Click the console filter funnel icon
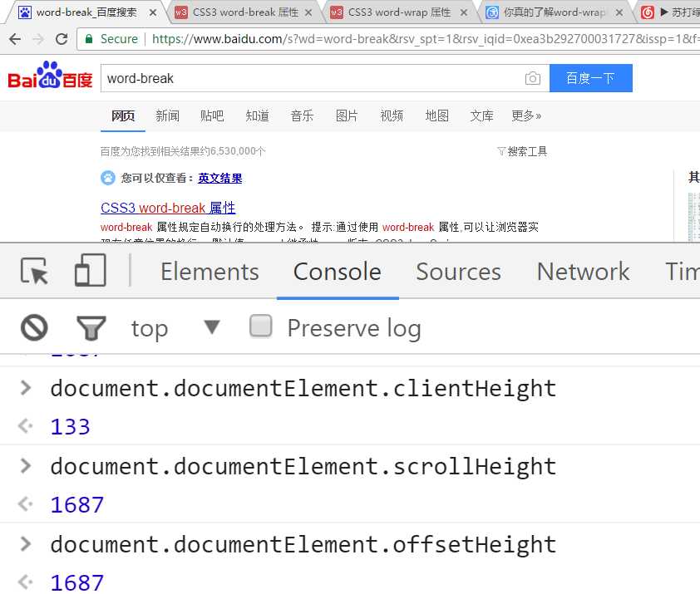Screen dimensions: 700x594 click(x=91, y=328)
